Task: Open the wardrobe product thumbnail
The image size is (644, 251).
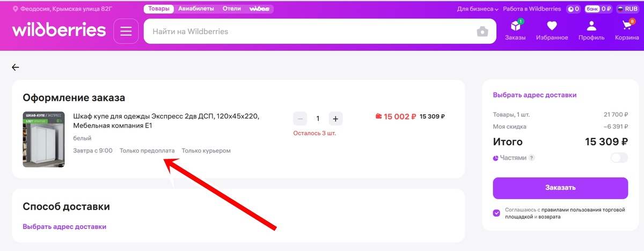Action: 44,139
